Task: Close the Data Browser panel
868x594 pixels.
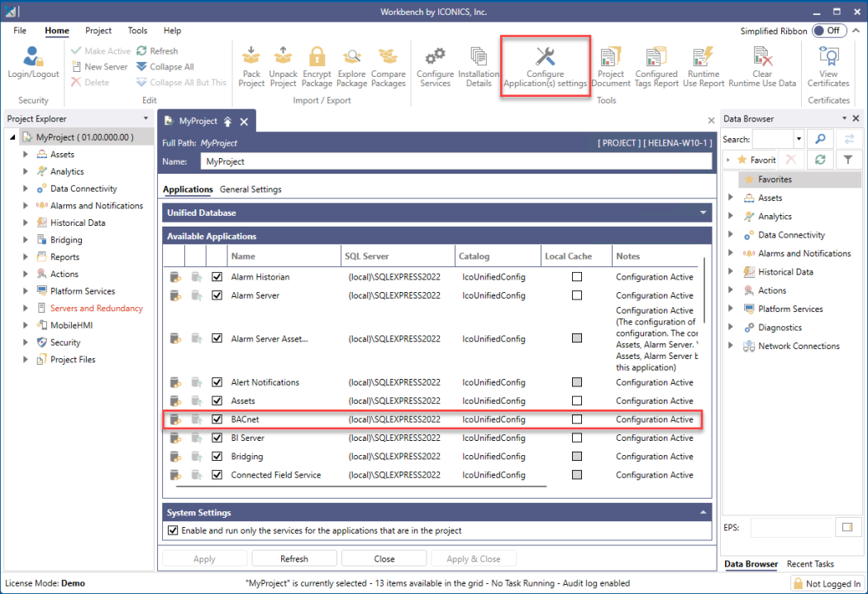Action: [x=856, y=118]
